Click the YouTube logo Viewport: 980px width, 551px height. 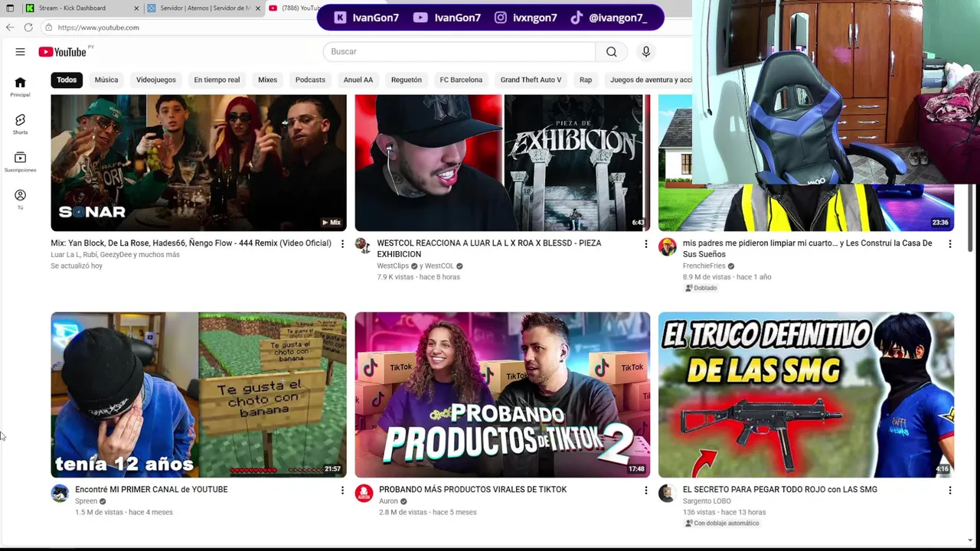(62, 52)
